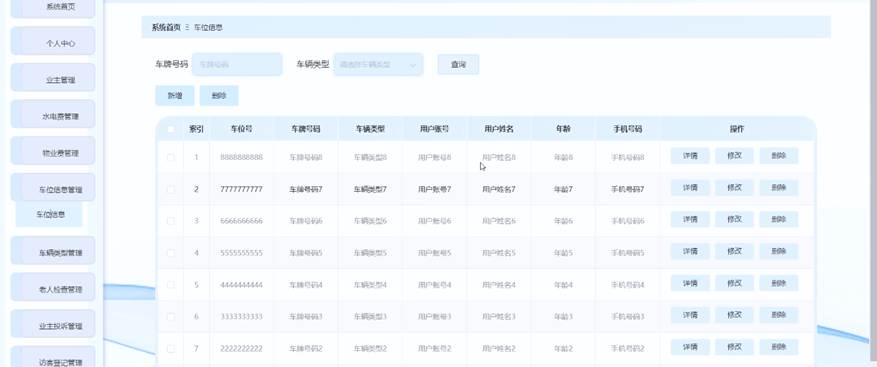The width and height of the screenshot is (877, 367).
Task: Click the 新增 button
Action: tap(175, 96)
